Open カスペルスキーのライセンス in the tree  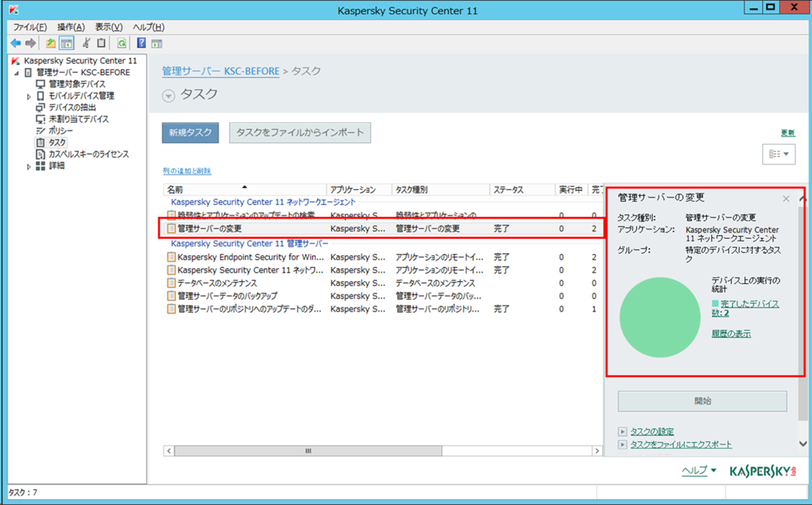pos(89,154)
